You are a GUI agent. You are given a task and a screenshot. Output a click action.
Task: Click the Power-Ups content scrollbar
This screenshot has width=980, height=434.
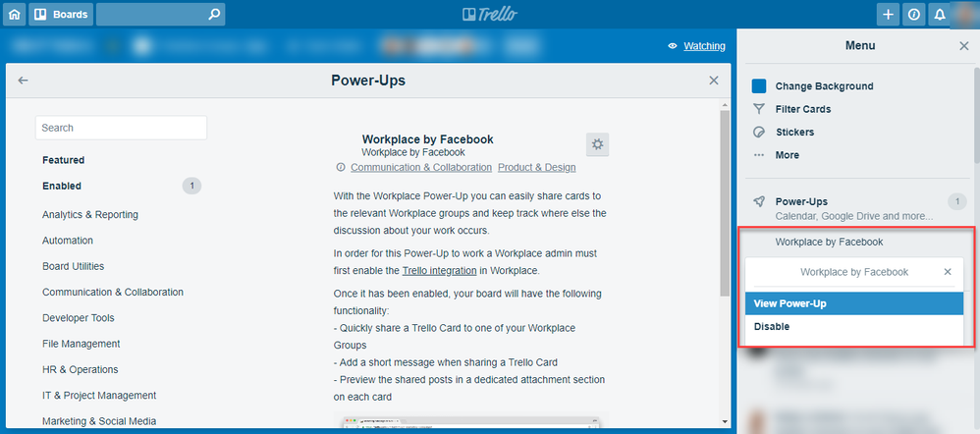coord(725,203)
